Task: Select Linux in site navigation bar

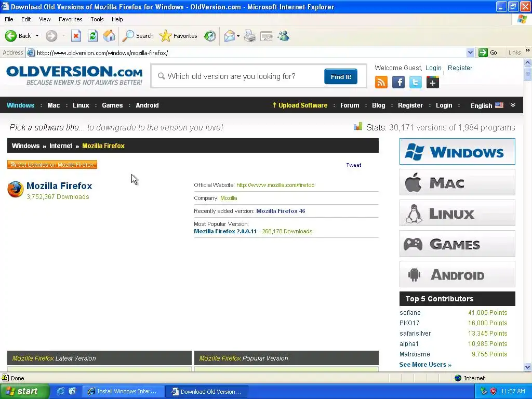Action: 81,105
